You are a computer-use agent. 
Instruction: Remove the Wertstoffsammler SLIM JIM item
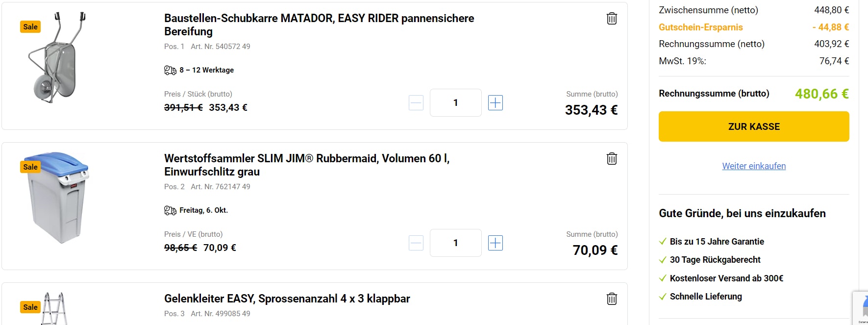click(x=612, y=159)
